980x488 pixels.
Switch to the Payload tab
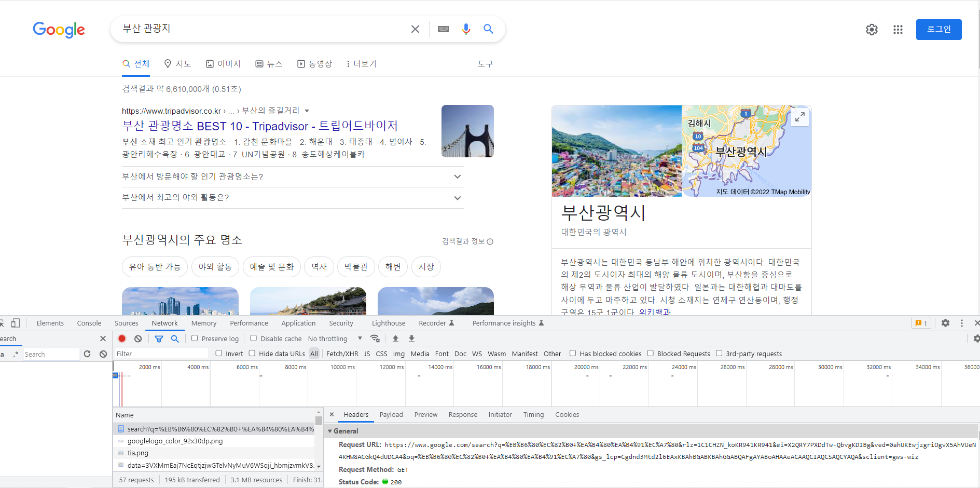click(391, 414)
